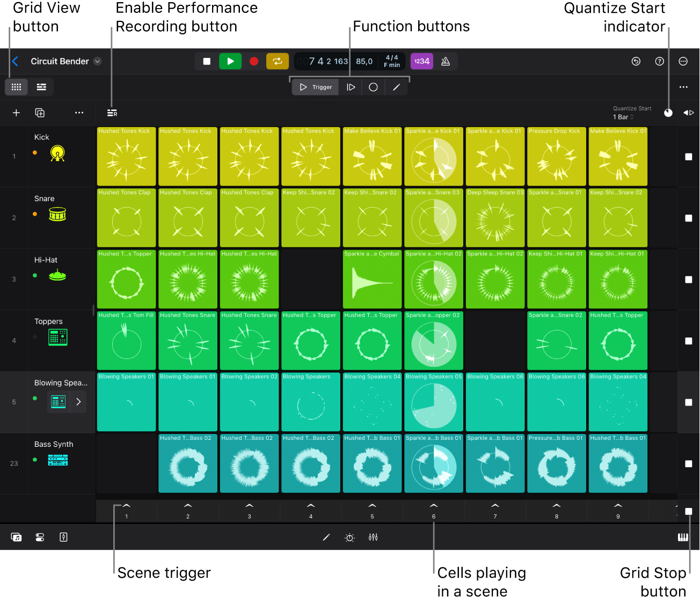Select the Trigger mode tab
Image resolution: width=700 pixels, height=604 pixels.
tap(315, 86)
